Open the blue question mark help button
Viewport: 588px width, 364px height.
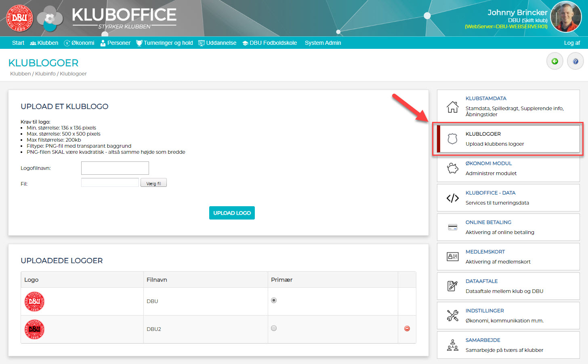point(575,61)
